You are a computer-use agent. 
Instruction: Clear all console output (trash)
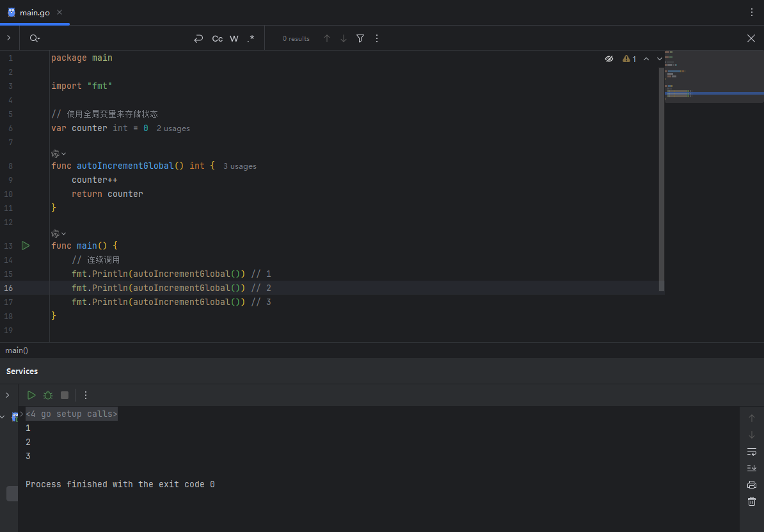point(752,501)
